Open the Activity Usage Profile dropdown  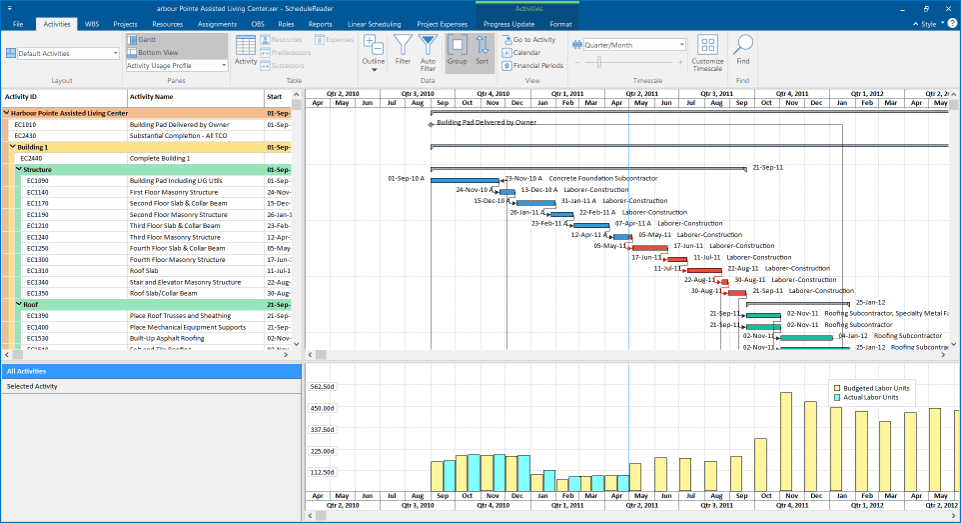[x=224, y=66]
